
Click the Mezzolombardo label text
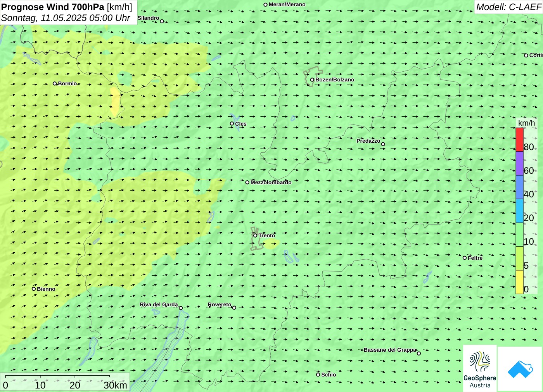tap(271, 182)
